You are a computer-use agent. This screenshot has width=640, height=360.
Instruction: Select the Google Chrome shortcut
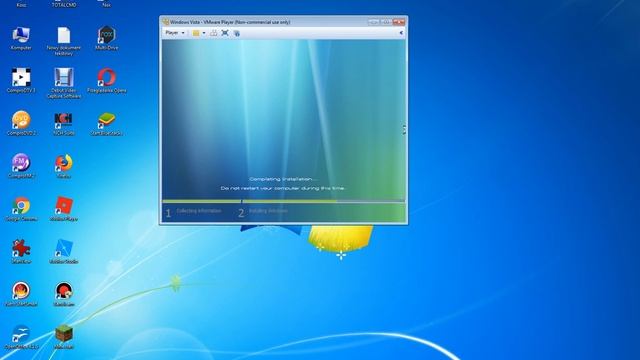[x=21, y=209]
